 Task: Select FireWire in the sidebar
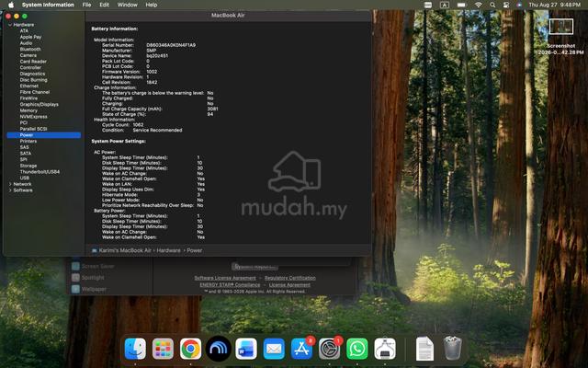(28, 98)
